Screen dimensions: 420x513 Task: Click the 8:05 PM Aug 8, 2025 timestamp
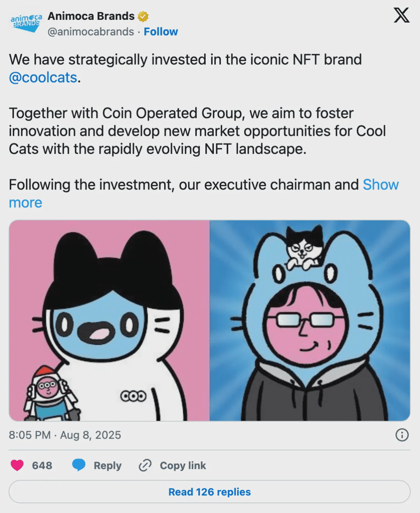tap(65, 435)
